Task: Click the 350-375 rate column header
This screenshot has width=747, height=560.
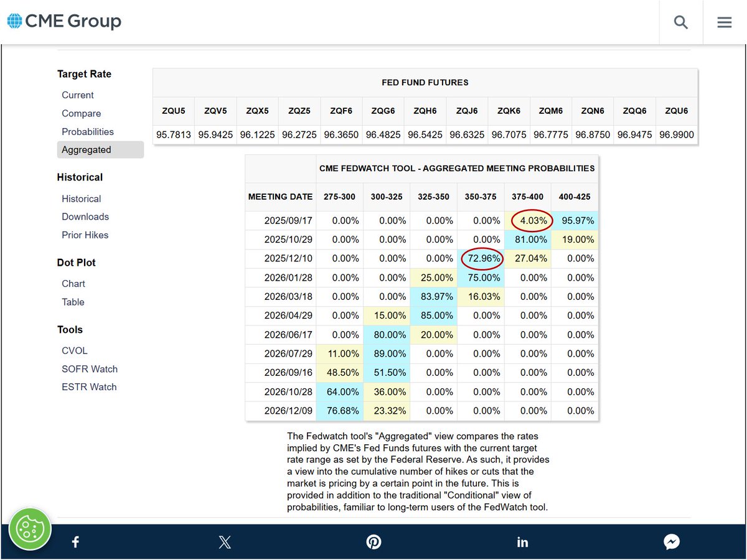Action: (481, 197)
